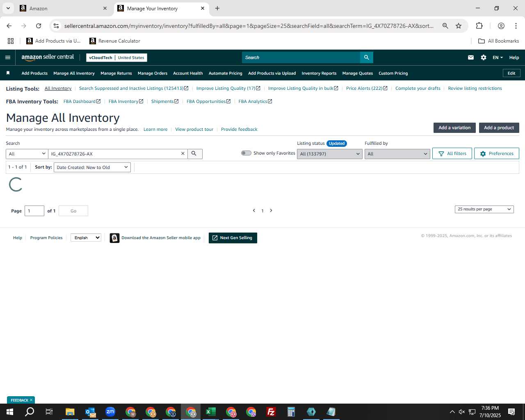The image size is (525, 420).
Task: Click Add a product button
Action: click(499, 128)
